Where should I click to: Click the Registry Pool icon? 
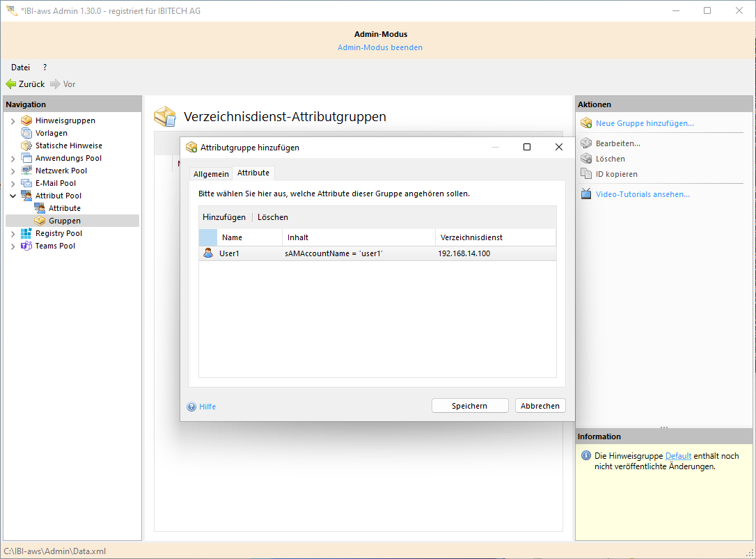click(x=26, y=233)
